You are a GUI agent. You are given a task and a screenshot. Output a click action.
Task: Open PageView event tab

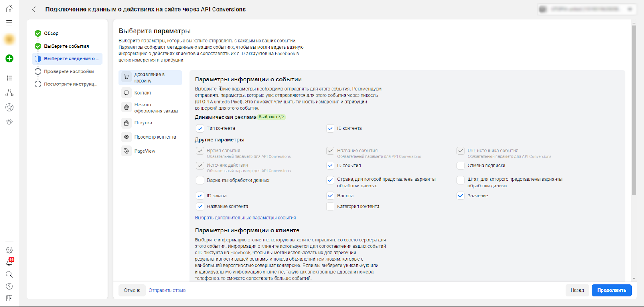(x=150, y=151)
